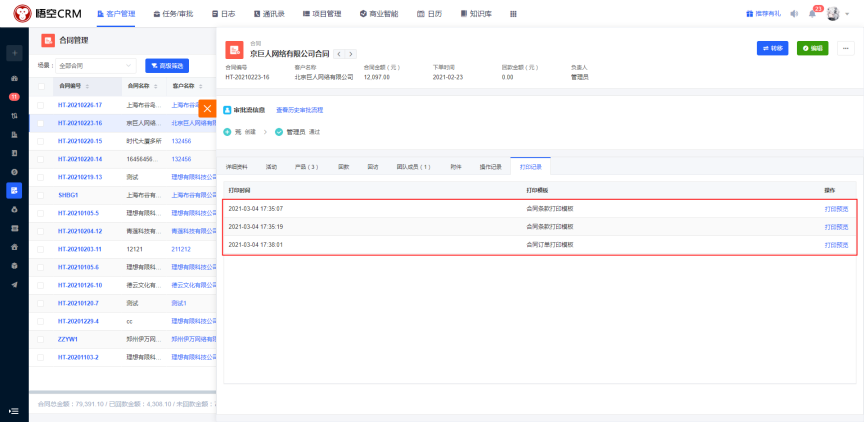Tick checkbox for contract HT-20210226-17

pos(41,104)
